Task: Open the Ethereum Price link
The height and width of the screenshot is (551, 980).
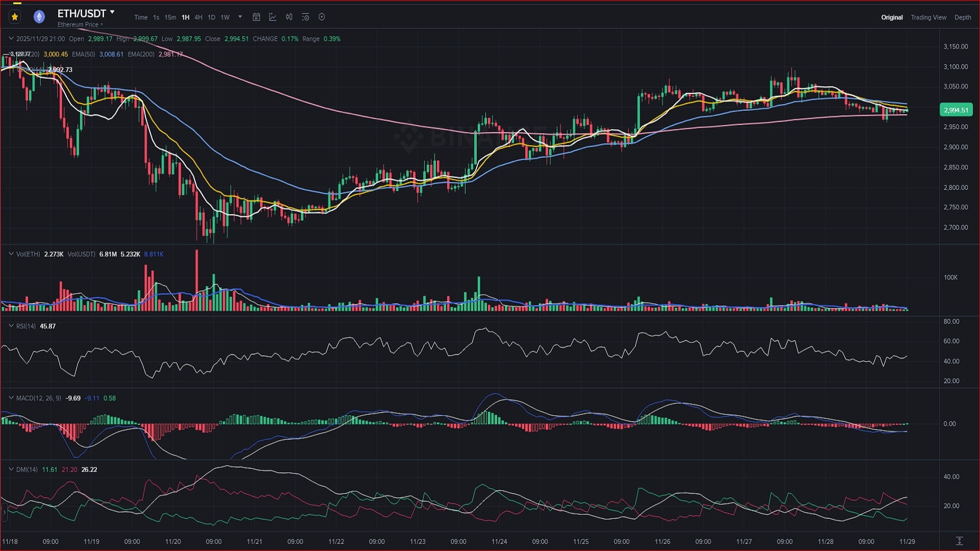Action: 80,24
